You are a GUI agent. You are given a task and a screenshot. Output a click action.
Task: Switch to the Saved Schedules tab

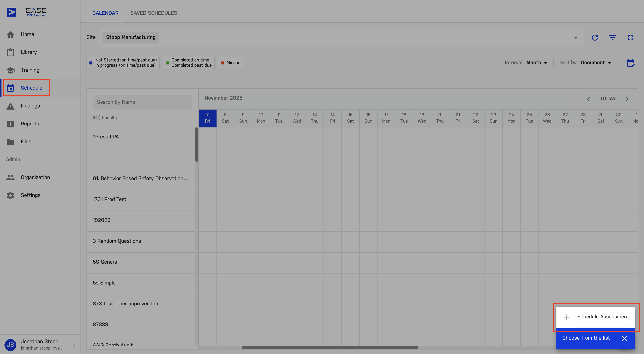tap(154, 13)
